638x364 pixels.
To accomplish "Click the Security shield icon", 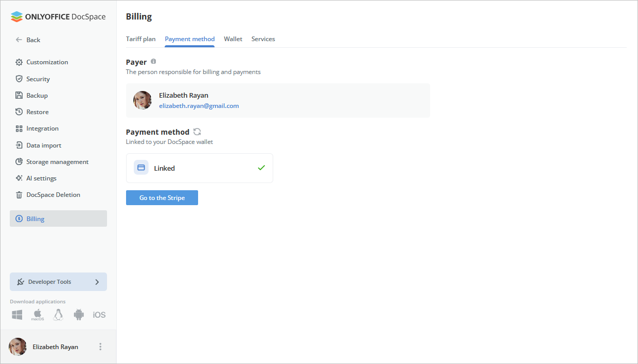I will tap(19, 79).
